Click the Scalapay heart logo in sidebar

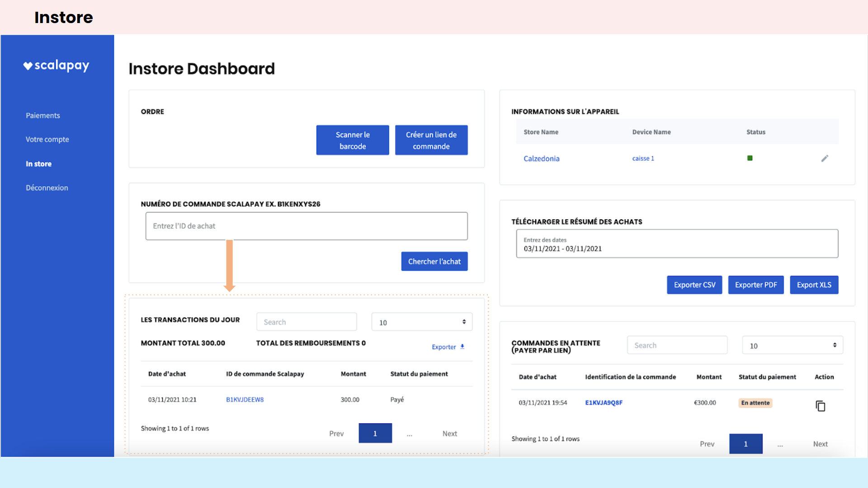(x=28, y=66)
